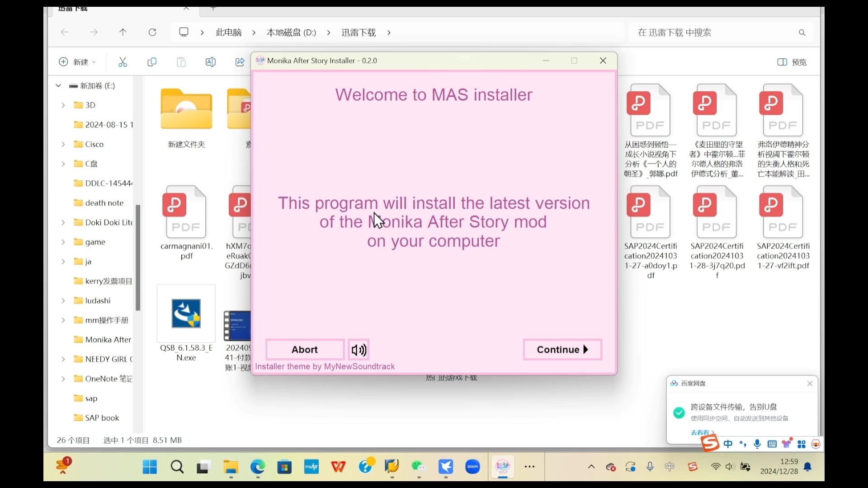Expand the ludashi folder node
This screenshot has height=488, width=868.
[x=63, y=300]
